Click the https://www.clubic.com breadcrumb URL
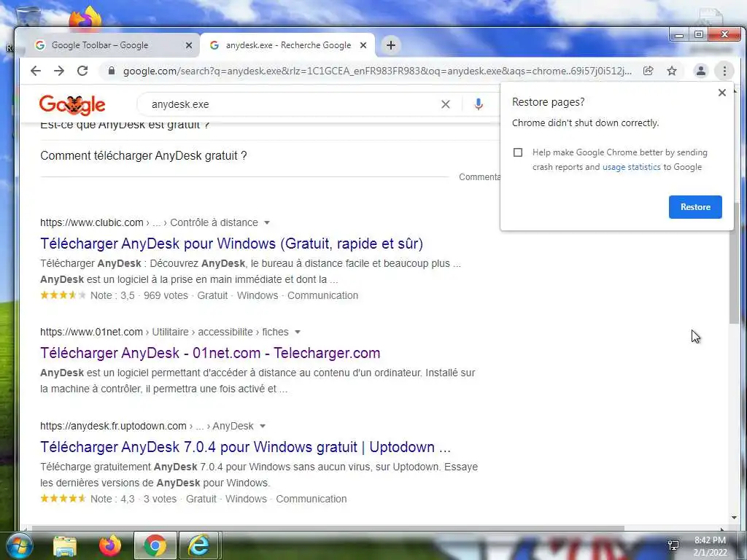Viewport: 747px width, 560px height. click(91, 223)
